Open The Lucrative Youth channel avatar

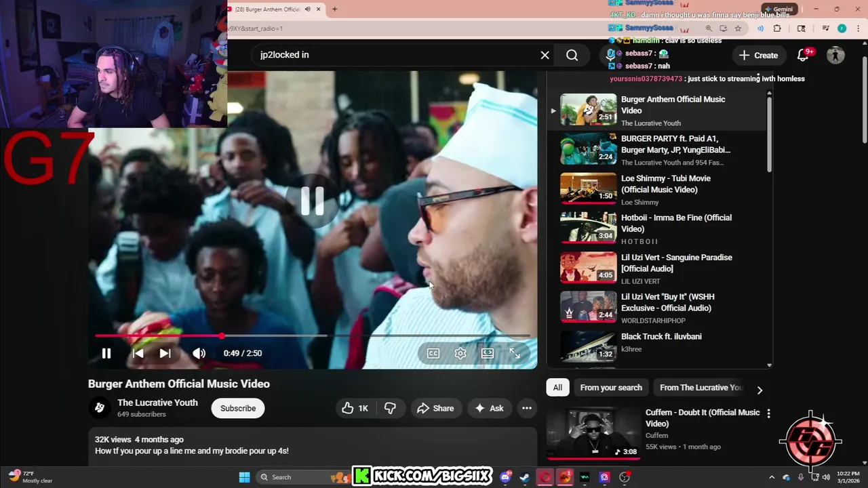pos(100,407)
